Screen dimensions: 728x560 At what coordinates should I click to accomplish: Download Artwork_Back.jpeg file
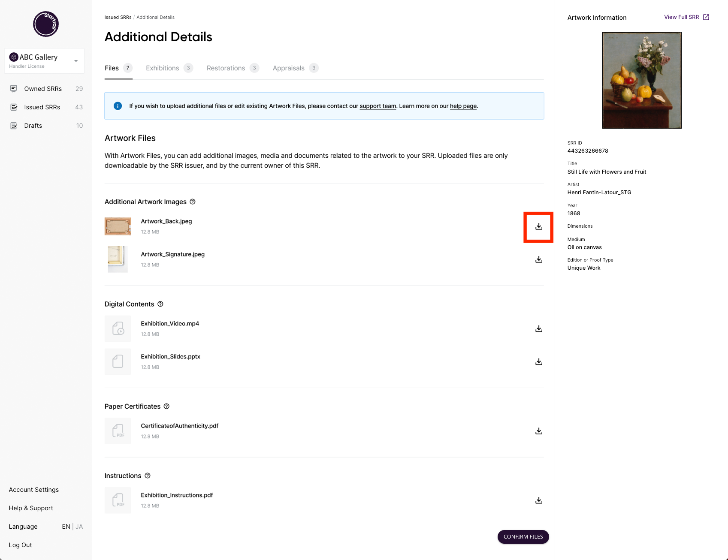pyautogui.click(x=539, y=226)
